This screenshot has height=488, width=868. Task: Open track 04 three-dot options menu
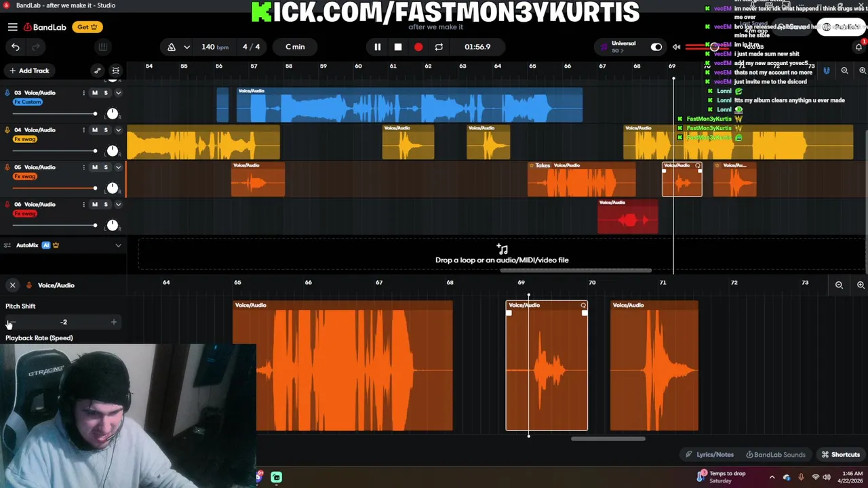point(84,130)
